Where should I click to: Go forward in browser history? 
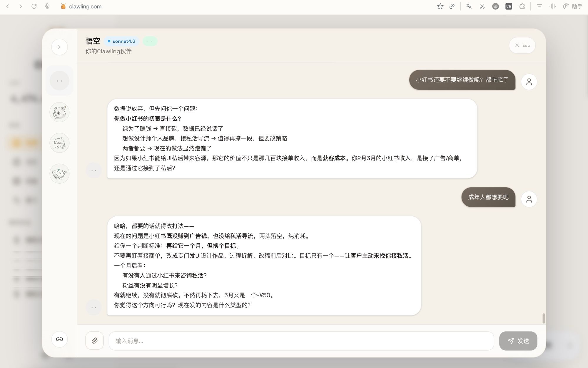(21, 6)
